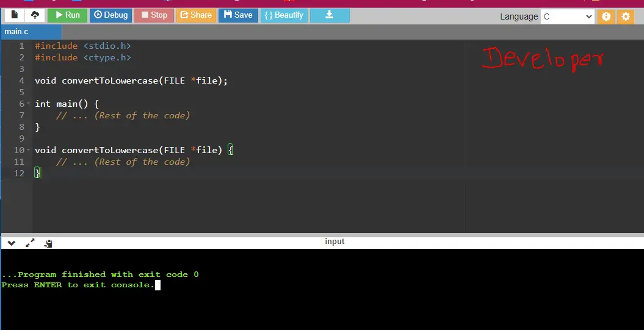Image resolution: width=644 pixels, height=330 pixels.
Task: Click the closing brace on line 12
Action: [37, 173]
